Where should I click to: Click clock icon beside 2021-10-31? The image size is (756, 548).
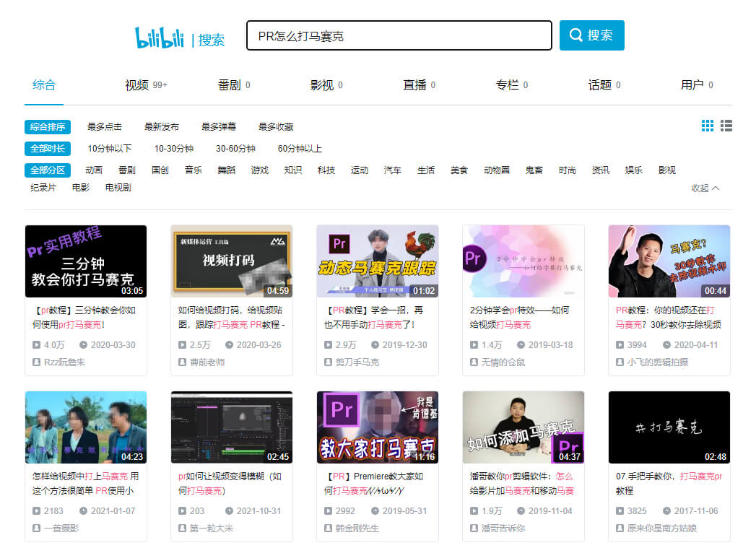click(x=229, y=511)
